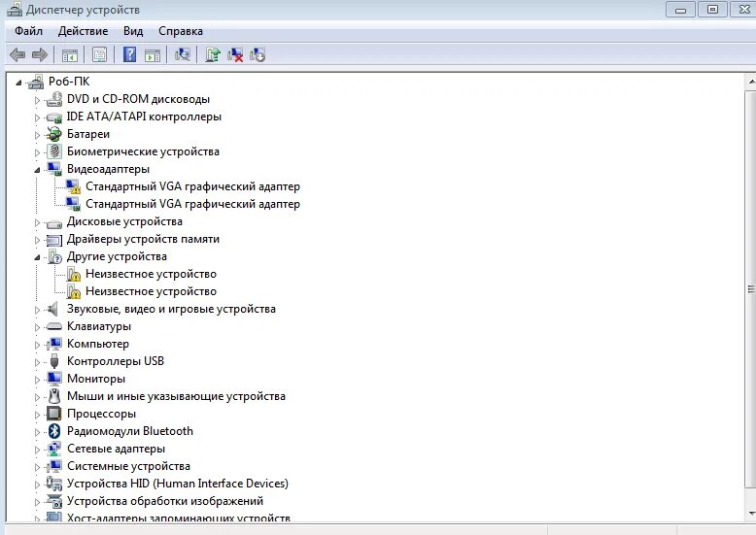This screenshot has width=756, height=535.
Task: Minimize the Диспетчер устройств window
Action: coord(680,10)
